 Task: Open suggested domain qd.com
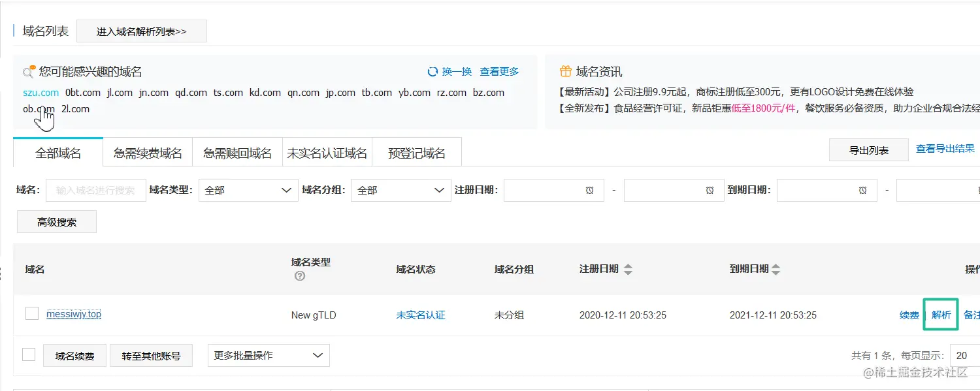191,93
